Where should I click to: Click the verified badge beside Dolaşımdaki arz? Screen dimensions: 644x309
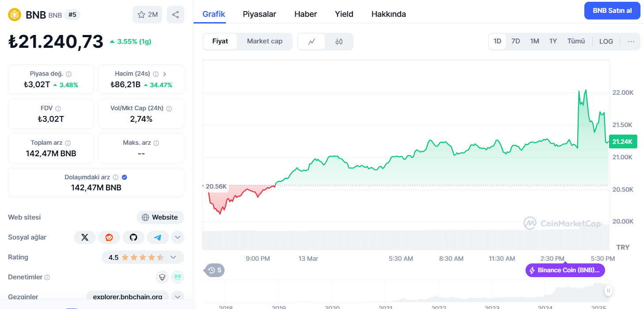coord(125,177)
